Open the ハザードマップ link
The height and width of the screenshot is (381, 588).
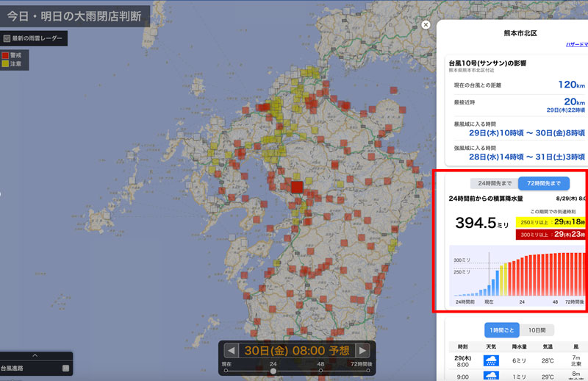(576, 45)
